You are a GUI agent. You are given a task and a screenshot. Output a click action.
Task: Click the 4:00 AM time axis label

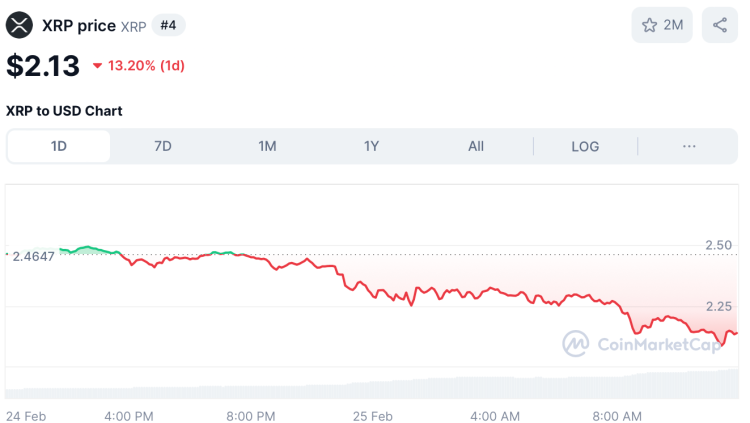point(495,415)
